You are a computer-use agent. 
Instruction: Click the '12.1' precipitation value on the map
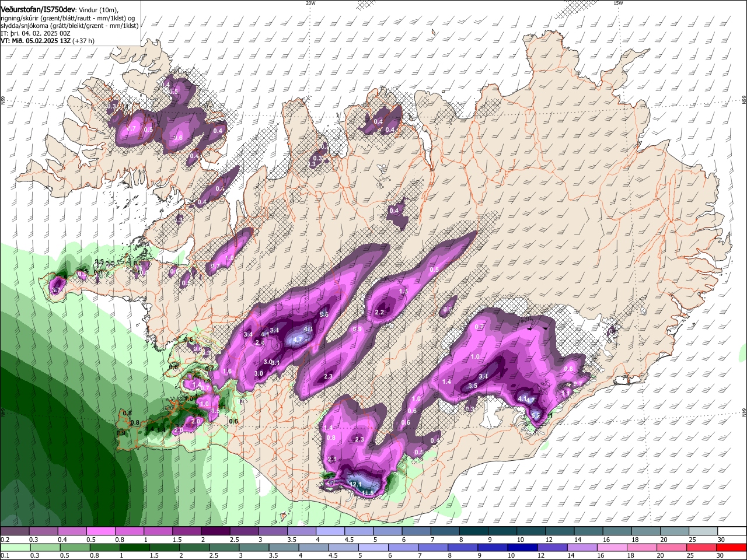[x=355, y=484]
